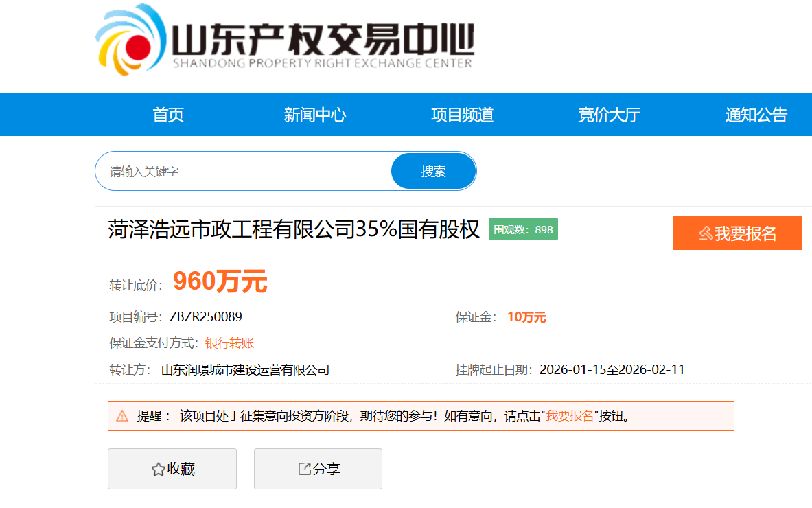
Task: Switch to 竞价大厅 in the navigation bar
Action: pos(609,115)
